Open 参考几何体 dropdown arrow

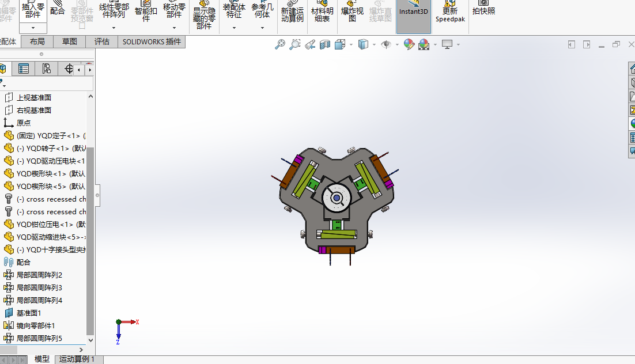(x=262, y=28)
